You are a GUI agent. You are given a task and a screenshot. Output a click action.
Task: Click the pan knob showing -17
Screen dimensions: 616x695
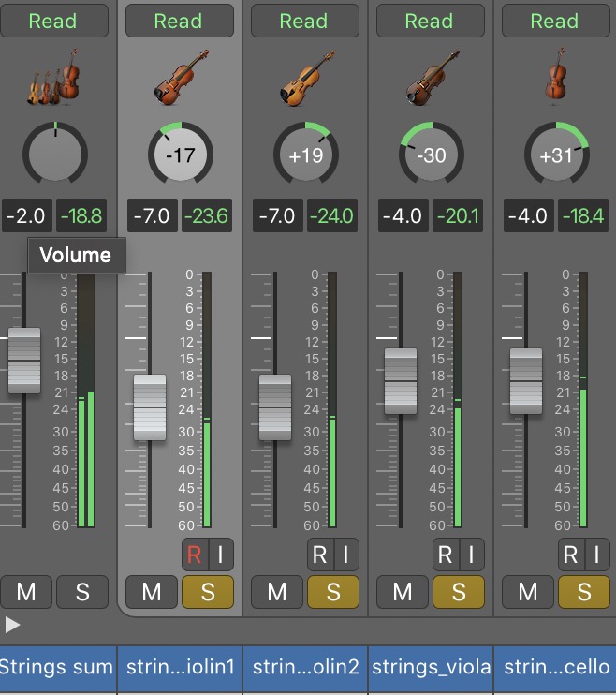point(180,155)
